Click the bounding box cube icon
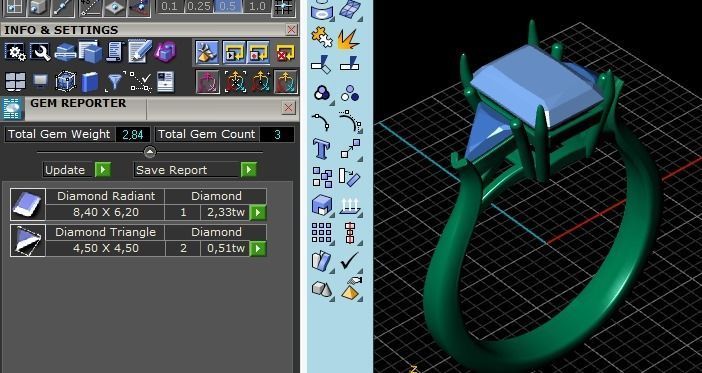The image size is (702, 373). pyautogui.click(x=65, y=81)
